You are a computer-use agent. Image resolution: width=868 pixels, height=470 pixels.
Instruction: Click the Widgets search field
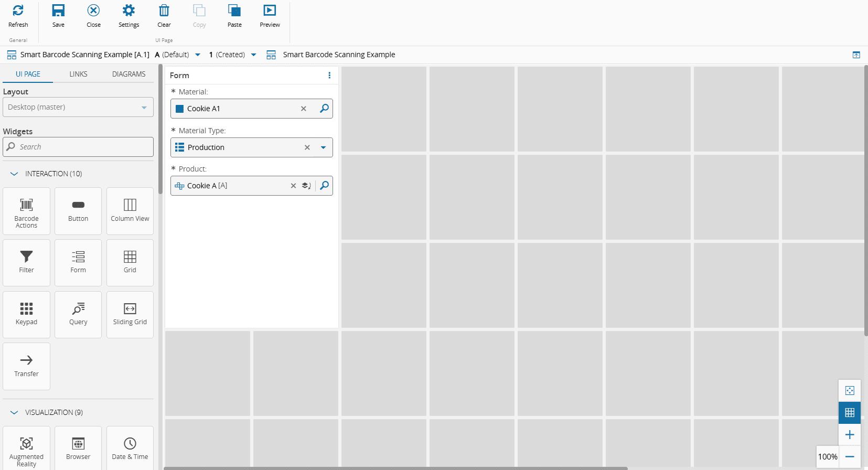(78, 147)
